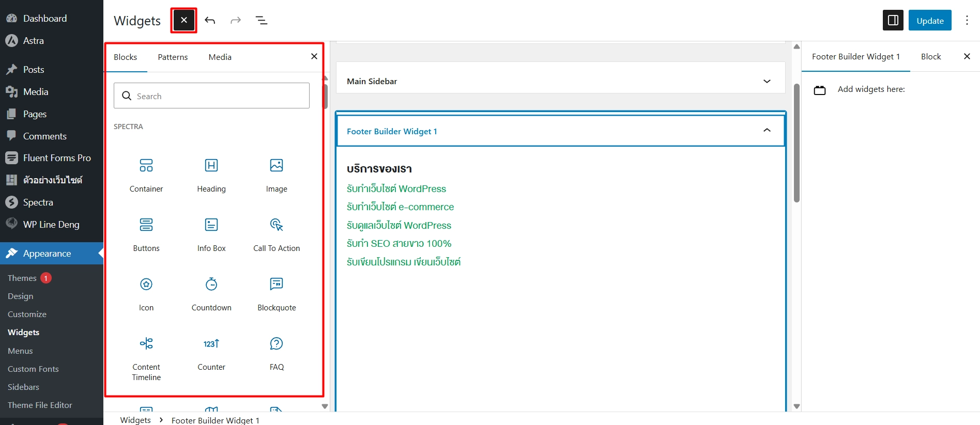Screen dimensions: 980x425
Task: Open the ตัวอย่างเว็บไซต์ menu item
Action: click(52, 180)
